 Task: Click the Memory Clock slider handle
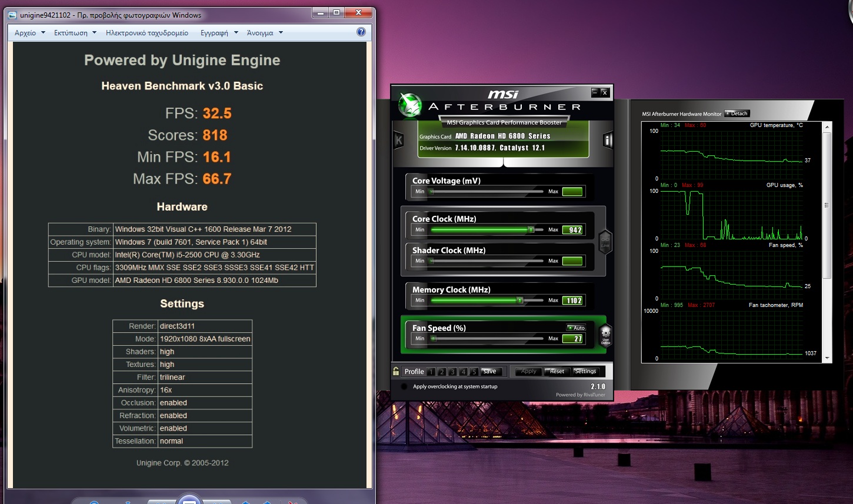click(519, 300)
